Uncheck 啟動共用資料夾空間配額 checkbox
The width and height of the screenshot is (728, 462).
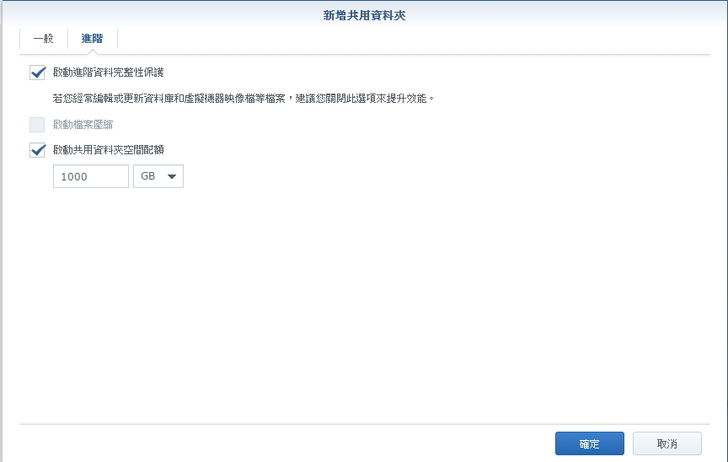pos(37,150)
